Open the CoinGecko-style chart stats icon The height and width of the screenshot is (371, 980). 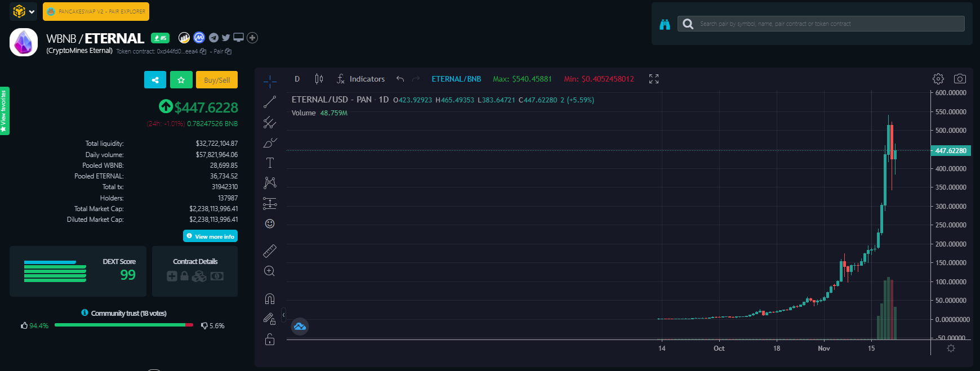click(x=184, y=38)
